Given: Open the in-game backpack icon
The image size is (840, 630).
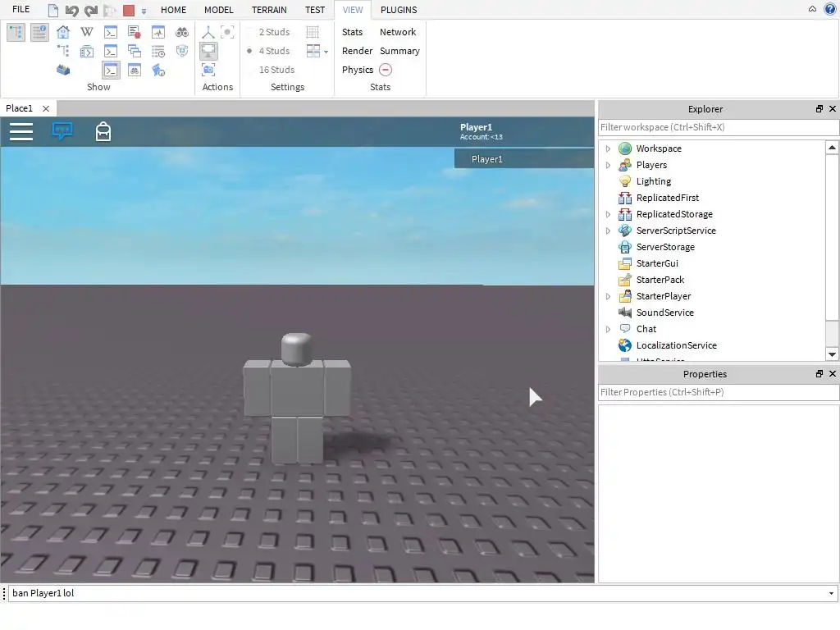Looking at the screenshot, I should click(103, 132).
